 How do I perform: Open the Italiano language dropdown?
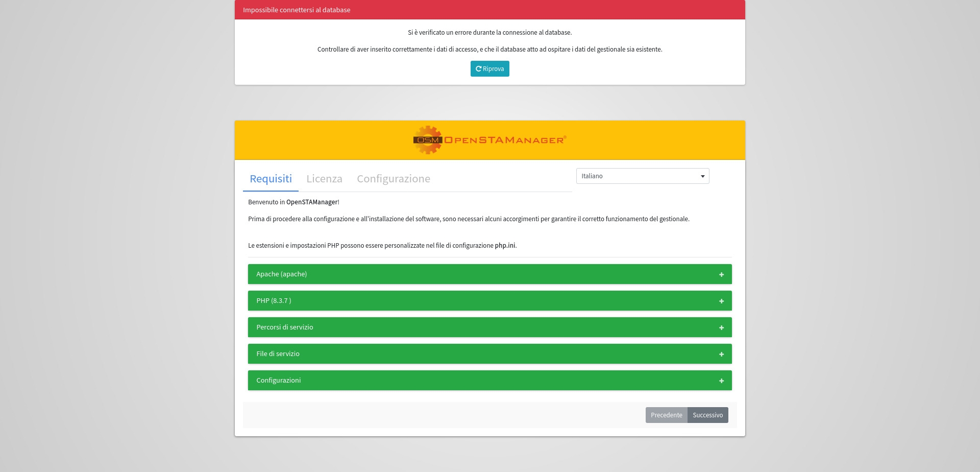click(642, 176)
